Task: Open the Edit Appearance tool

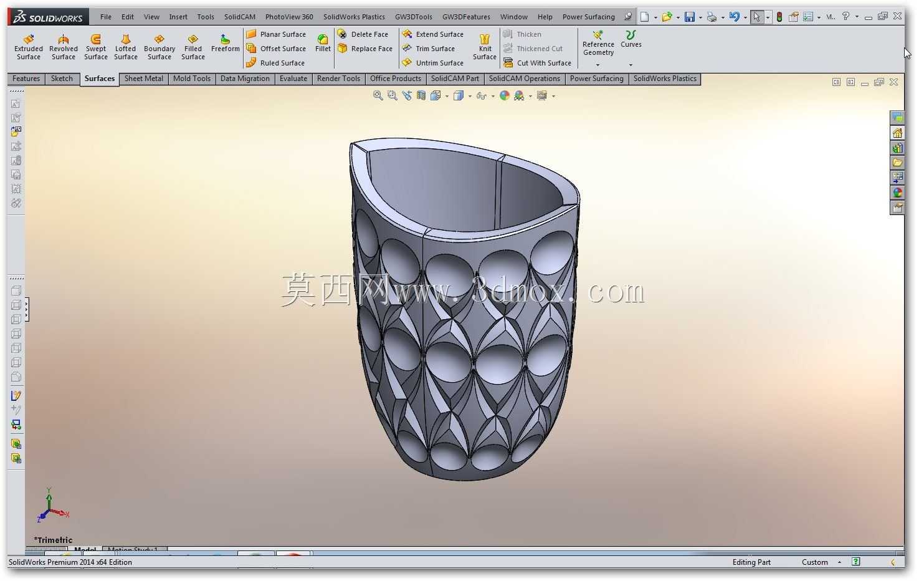Action: (505, 95)
